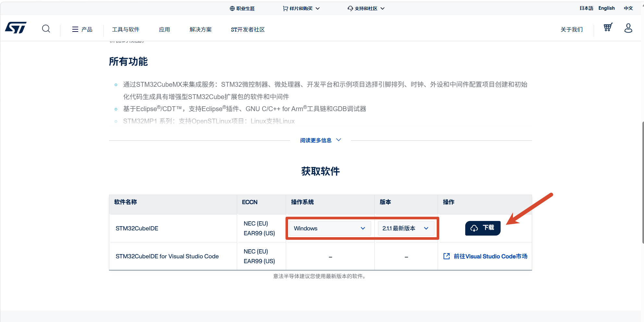Click the 获取软件 heading
The height and width of the screenshot is (322, 644).
pos(321,171)
